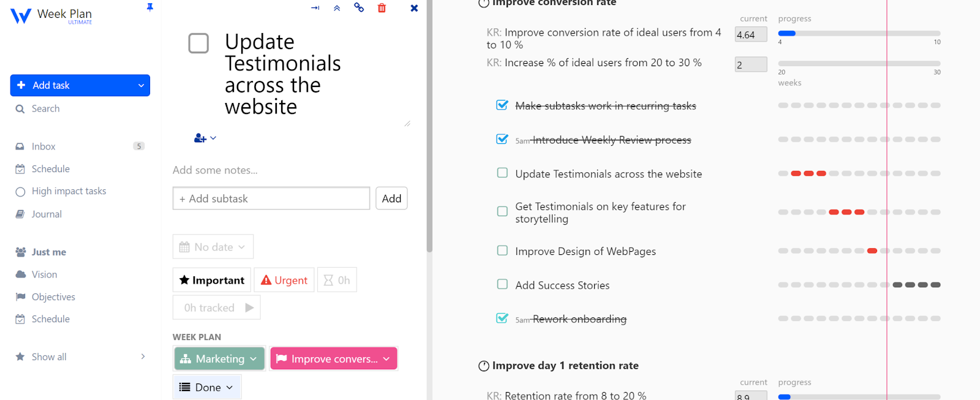Click the conversion rate progress bar
The height and width of the screenshot is (400, 980).
point(859,33)
